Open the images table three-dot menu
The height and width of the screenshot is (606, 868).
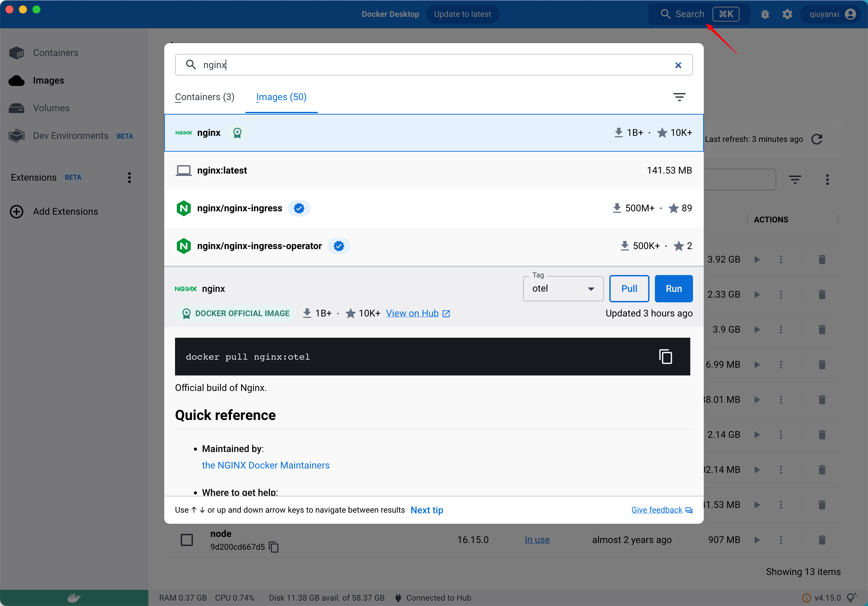[828, 179]
